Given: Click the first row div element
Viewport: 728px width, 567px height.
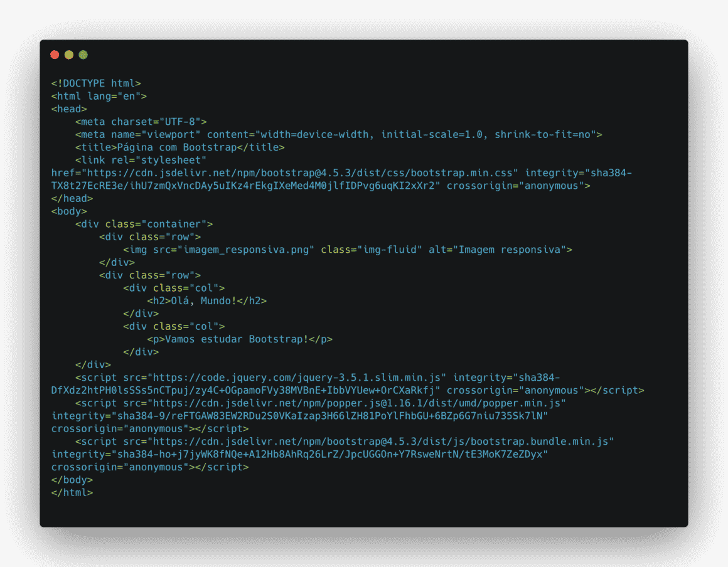Looking at the screenshot, I should click(x=151, y=236).
